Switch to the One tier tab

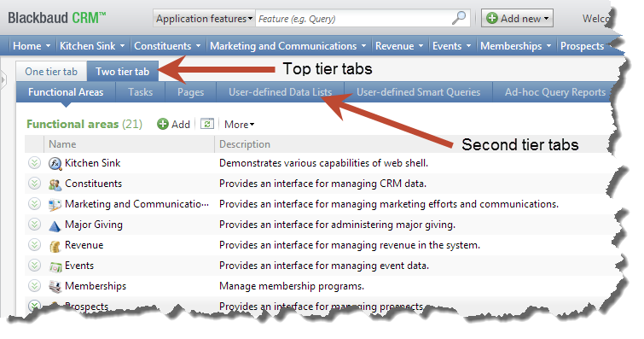click(51, 72)
